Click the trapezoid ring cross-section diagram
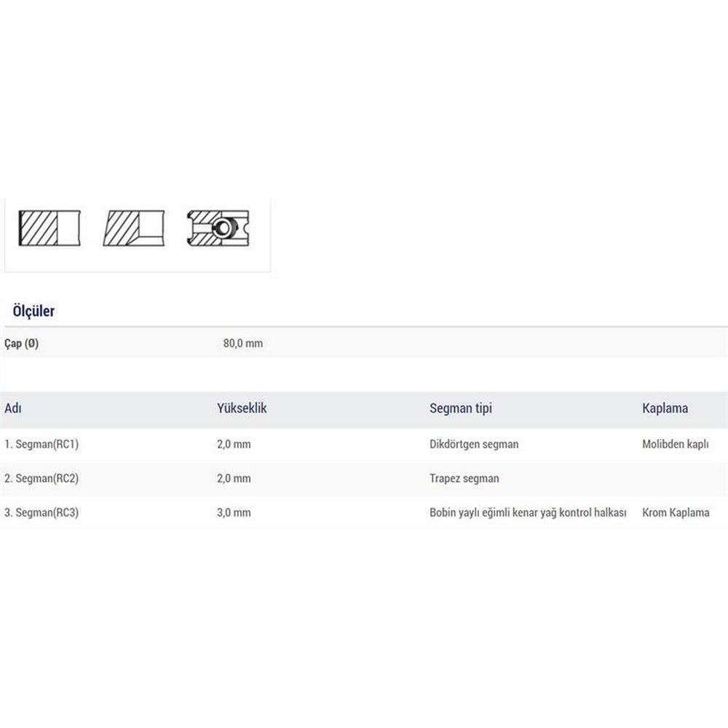Screen dimensions: 728x728 pos(134,228)
